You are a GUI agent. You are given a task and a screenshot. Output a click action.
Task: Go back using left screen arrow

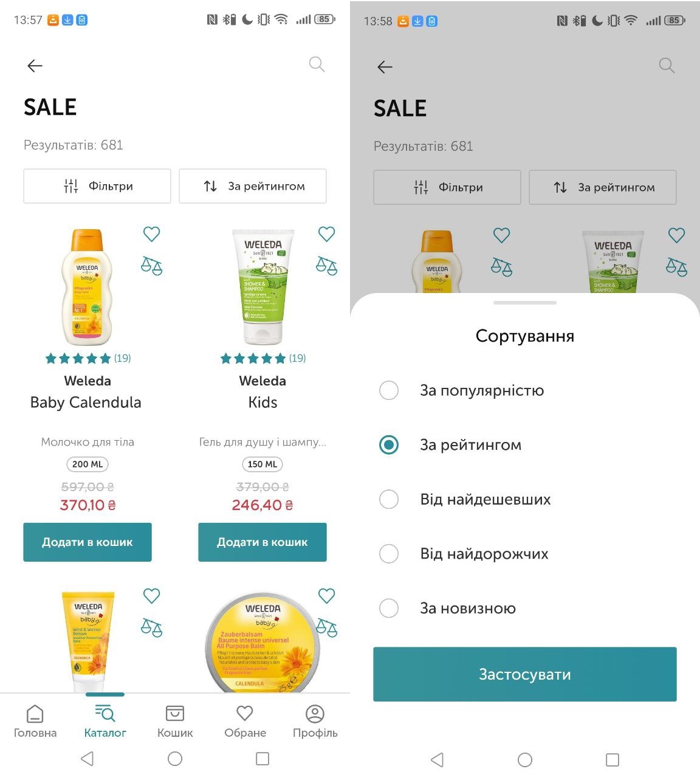[x=35, y=66]
